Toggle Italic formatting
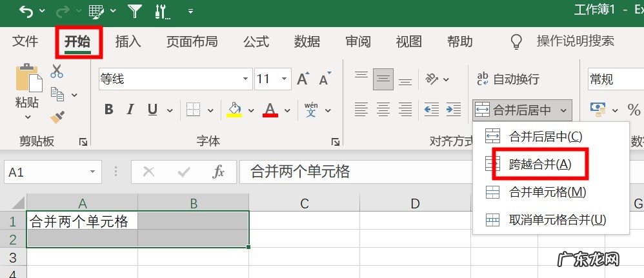This screenshot has width=644, height=278. [130, 109]
